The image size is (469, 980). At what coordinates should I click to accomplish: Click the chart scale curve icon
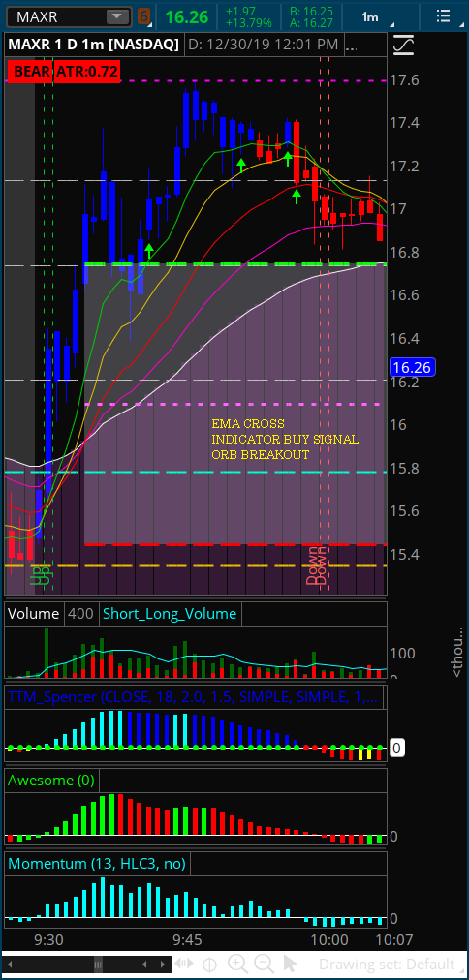coord(403,46)
